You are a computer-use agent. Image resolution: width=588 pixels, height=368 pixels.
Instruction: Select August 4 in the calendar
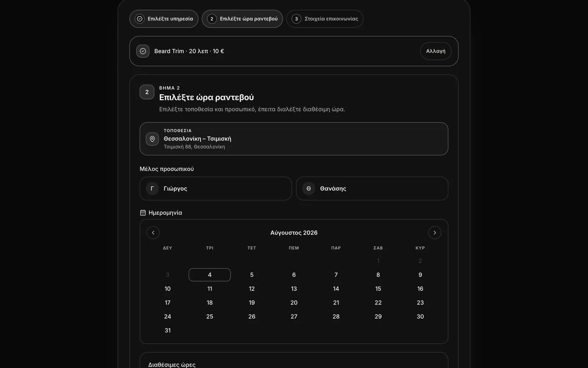click(209, 275)
